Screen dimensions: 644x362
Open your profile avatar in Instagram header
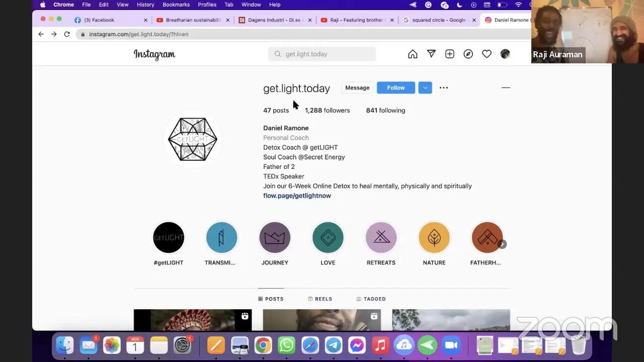pos(505,54)
